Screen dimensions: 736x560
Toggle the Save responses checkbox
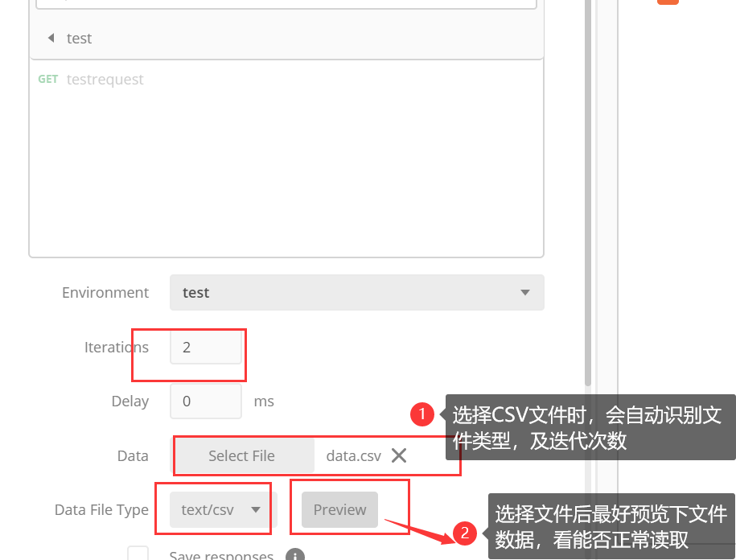(138, 554)
